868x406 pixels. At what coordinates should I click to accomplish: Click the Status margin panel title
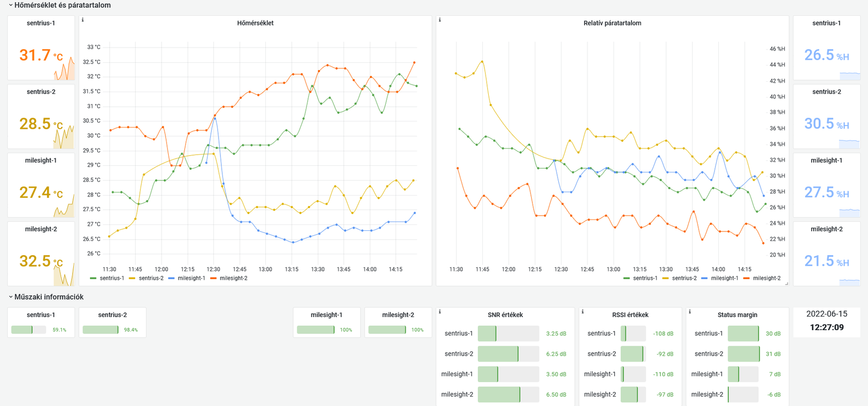click(x=737, y=315)
